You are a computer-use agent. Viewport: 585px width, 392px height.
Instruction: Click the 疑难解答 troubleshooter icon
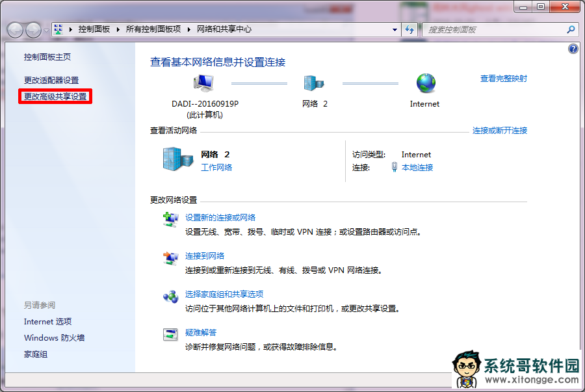170,335
